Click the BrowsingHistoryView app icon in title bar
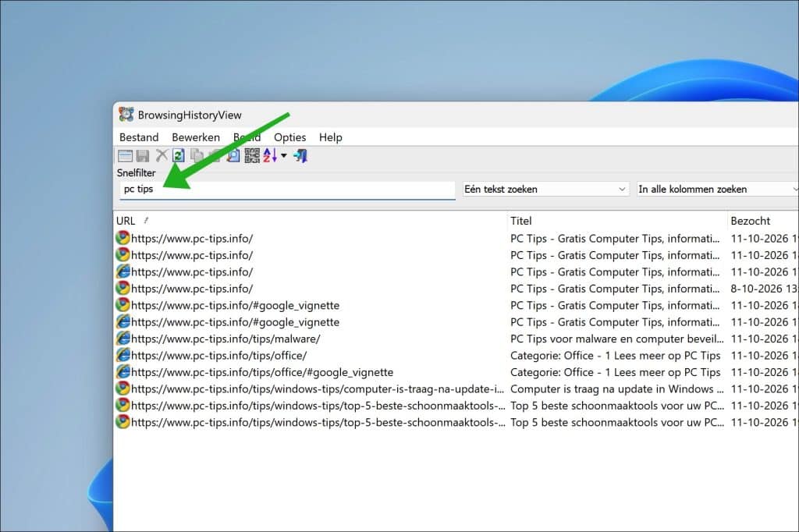The image size is (799, 532). click(126, 115)
